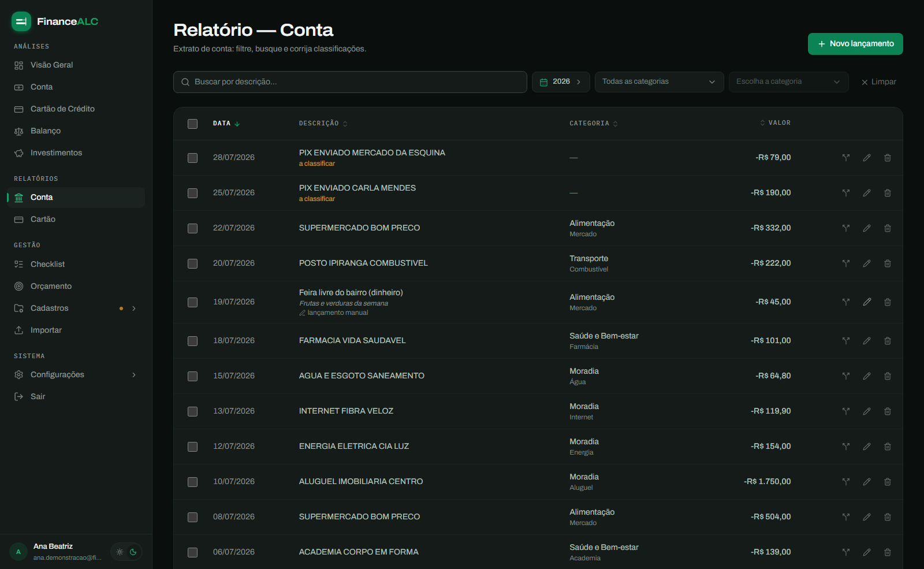Open the 2026 year picker

[x=561, y=82]
